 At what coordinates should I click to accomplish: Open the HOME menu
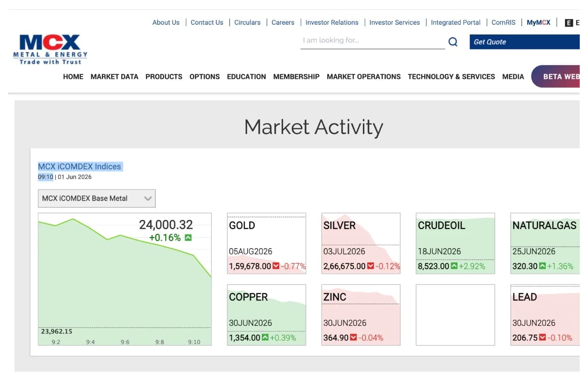coord(73,77)
